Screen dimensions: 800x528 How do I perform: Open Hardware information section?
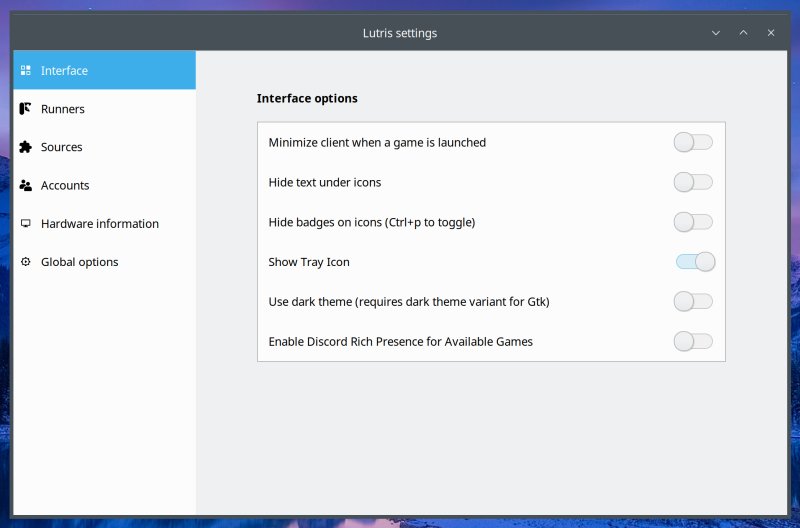pyautogui.click(x=105, y=223)
